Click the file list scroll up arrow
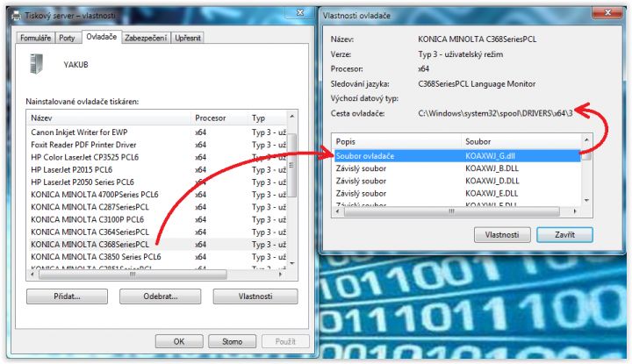632x364 pixels. click(x=586, y=139)
